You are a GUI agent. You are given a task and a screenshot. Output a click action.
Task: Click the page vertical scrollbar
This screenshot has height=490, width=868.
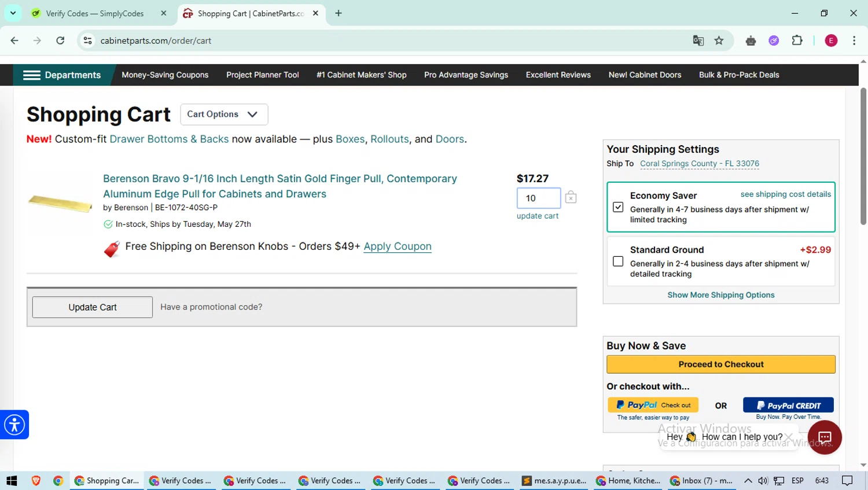863,156
